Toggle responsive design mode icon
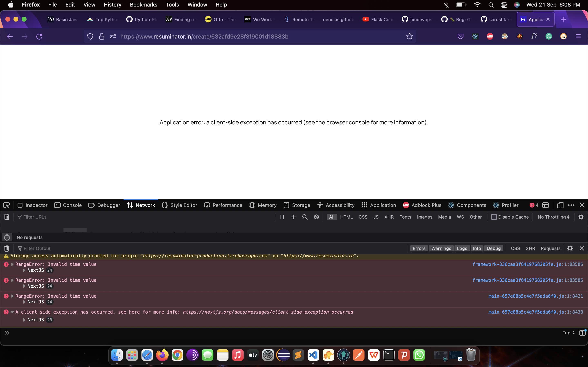588x367 pixels. (x=560, y=205)
